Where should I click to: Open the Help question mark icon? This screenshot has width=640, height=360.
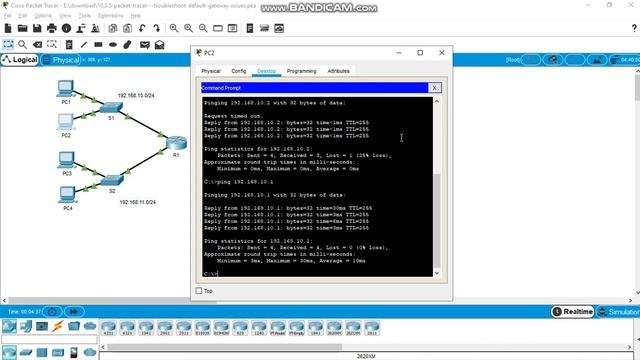(x=634, y=28)
